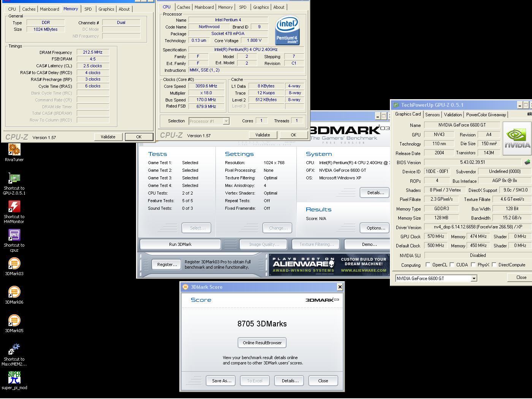The width and height of the screenshot is (532, 399).
Task: Toggle the DirectCompute checkbox in GPU-Z
Action: 494,264
